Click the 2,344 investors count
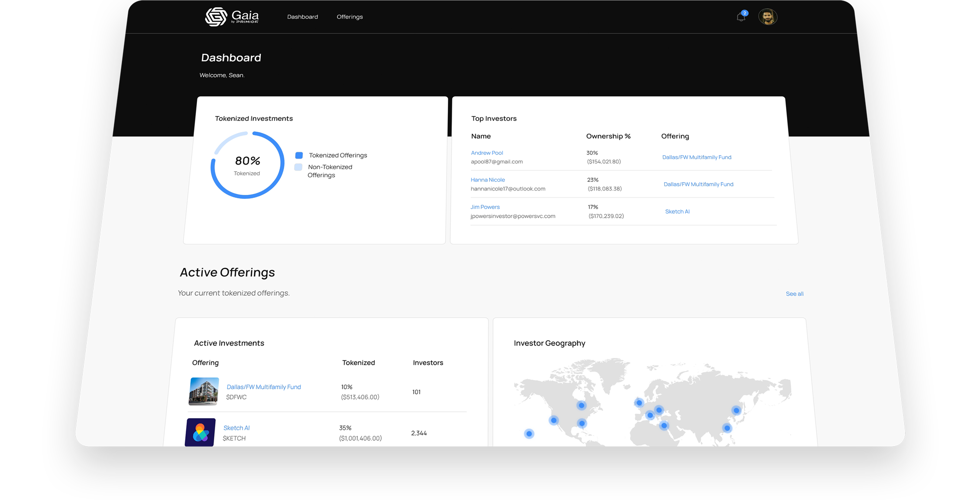This screenshot has width=980, height=500. point(419,433)
